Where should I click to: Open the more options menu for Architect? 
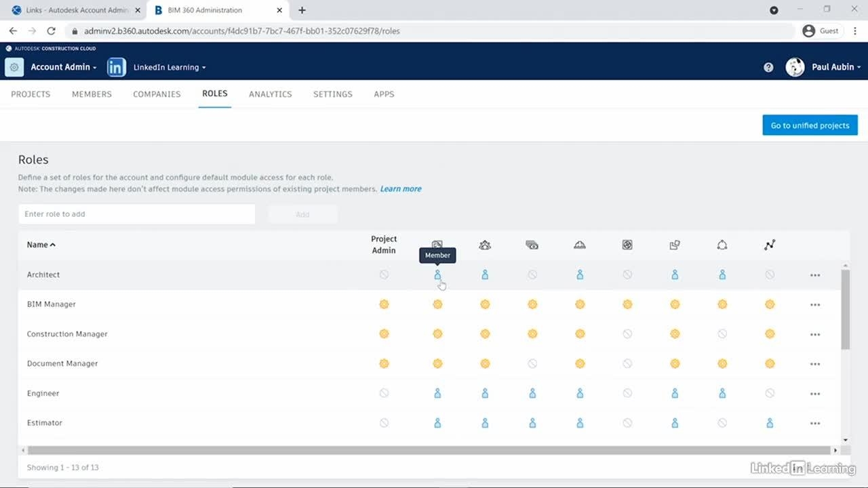[x=815, y=275]
